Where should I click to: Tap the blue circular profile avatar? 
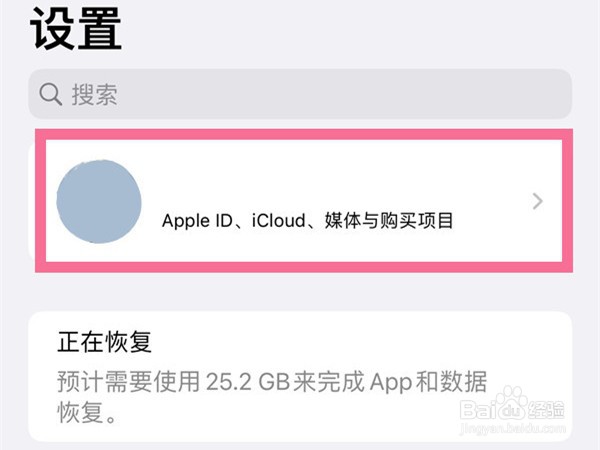[99, 202]
